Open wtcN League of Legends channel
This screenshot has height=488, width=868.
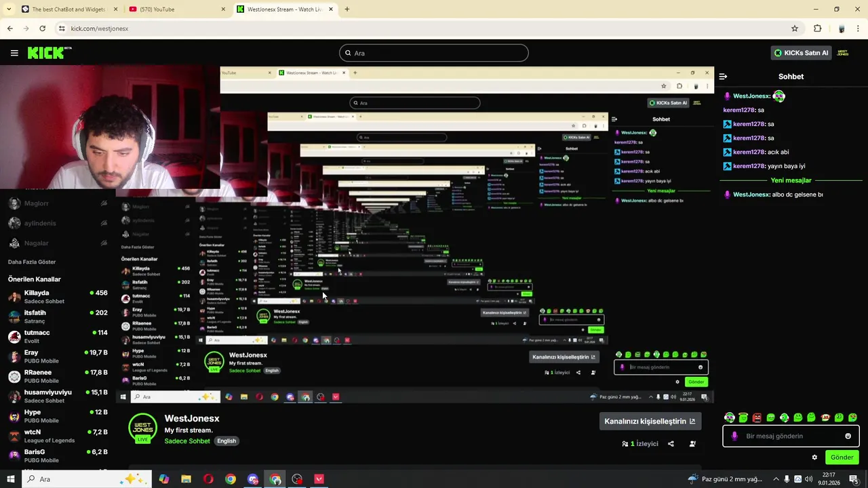point(58,436)
